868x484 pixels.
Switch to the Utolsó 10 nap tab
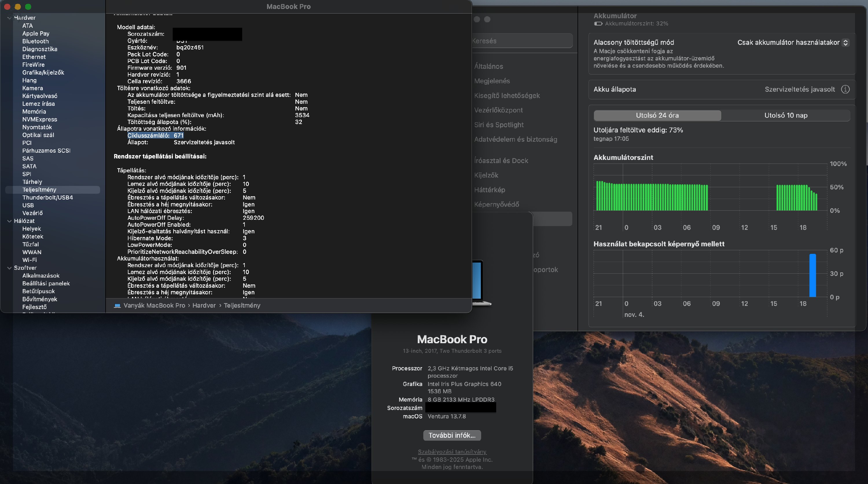tap(786, 115)
